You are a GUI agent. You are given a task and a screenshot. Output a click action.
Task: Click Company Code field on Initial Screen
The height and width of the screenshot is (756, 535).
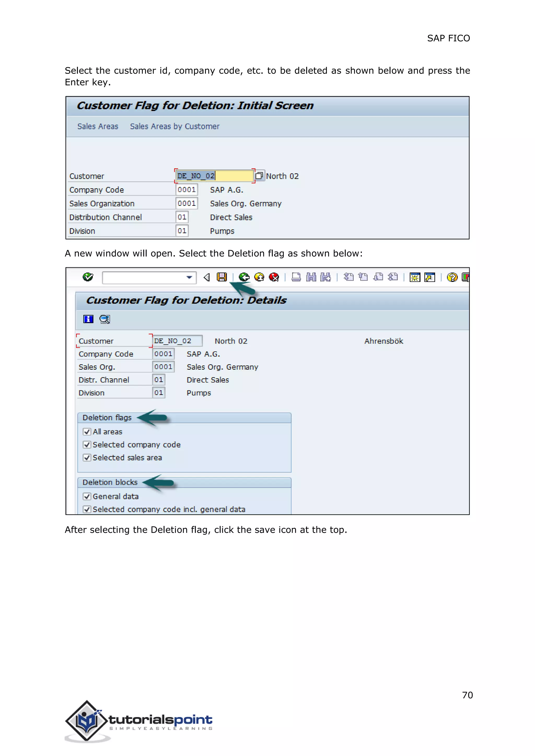coord(187,190)
